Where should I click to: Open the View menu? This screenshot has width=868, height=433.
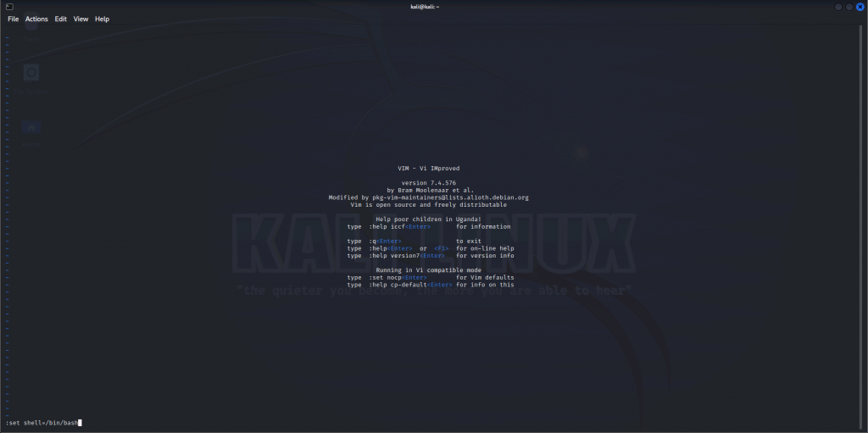point(81,19)
